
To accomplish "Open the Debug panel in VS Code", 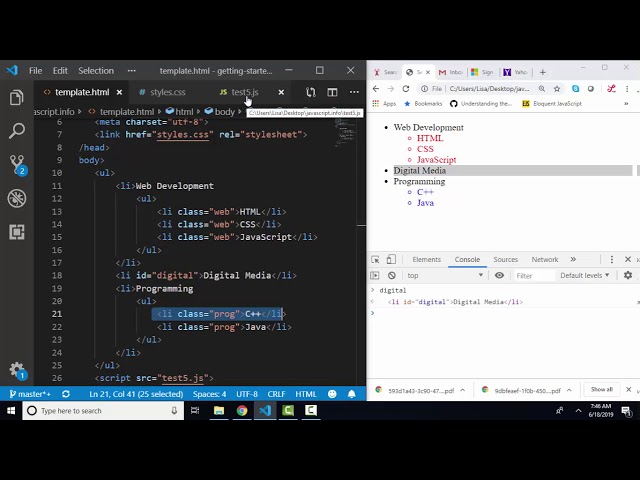I will point(17,198).
